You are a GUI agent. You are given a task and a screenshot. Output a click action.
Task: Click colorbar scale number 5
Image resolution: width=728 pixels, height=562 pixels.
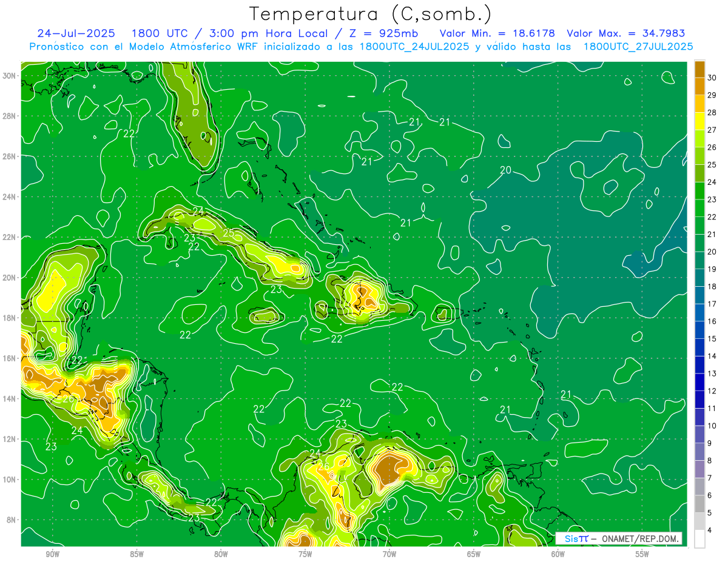[710, 513]
